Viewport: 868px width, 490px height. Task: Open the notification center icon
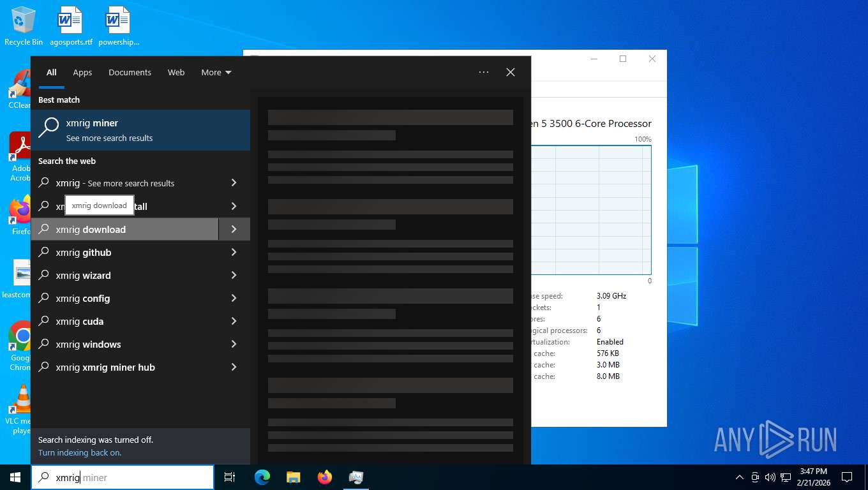[x=847, y=477]
